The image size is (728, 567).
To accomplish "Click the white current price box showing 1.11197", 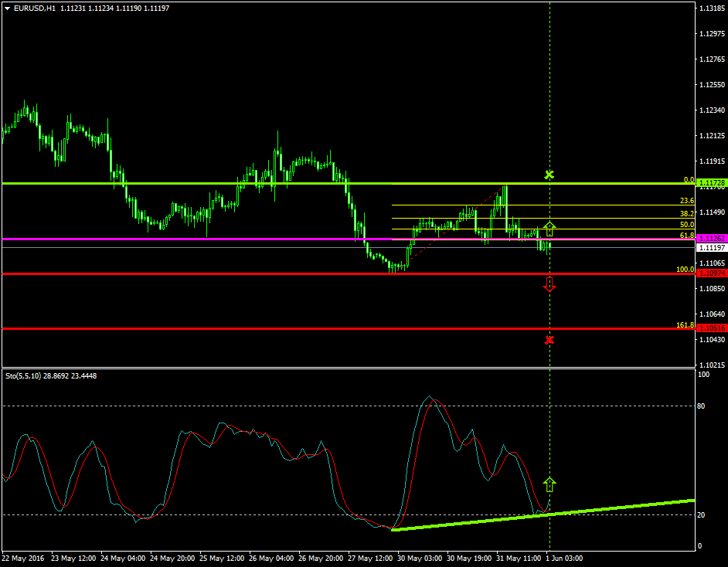I will tap(710, 249).
